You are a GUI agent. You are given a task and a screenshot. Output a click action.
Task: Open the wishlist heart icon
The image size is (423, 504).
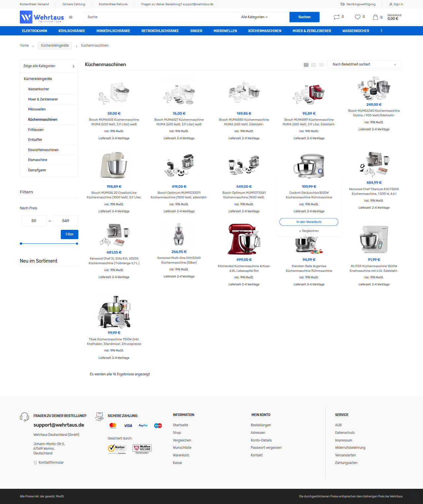[x=358, y=17]
